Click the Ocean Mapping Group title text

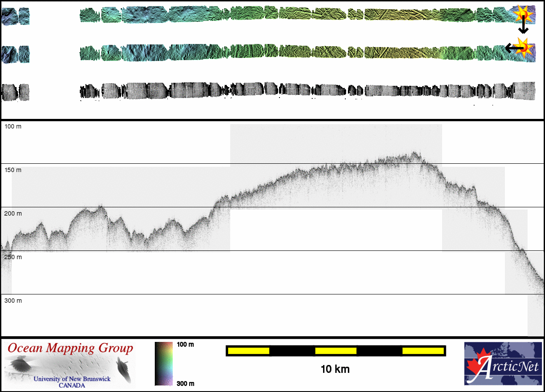click(x=70, y=348)
